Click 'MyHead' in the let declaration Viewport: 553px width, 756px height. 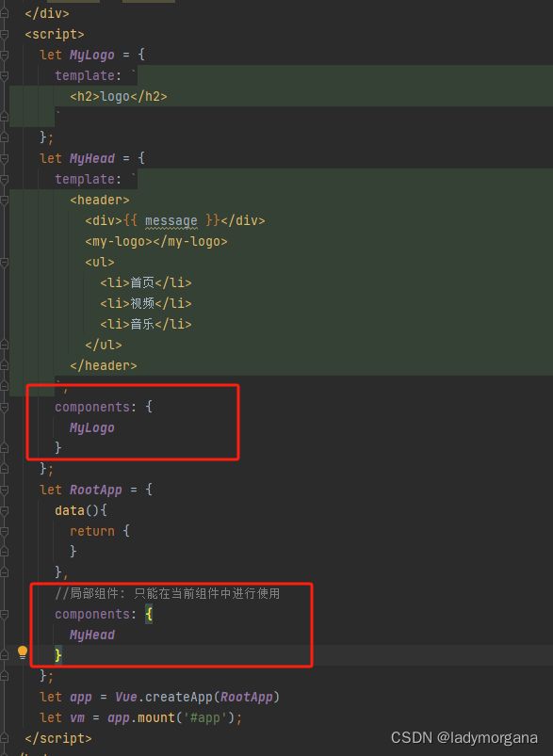click(91, 158)
